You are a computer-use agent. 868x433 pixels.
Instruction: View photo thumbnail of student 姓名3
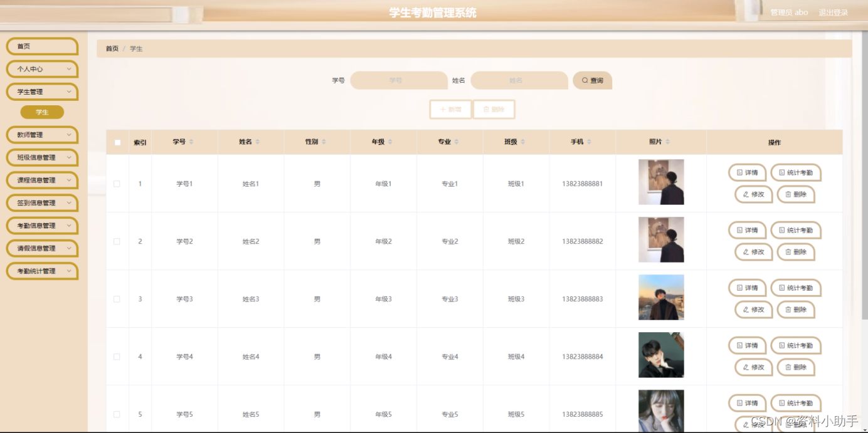pyautogui.click(x=661, y=297)
